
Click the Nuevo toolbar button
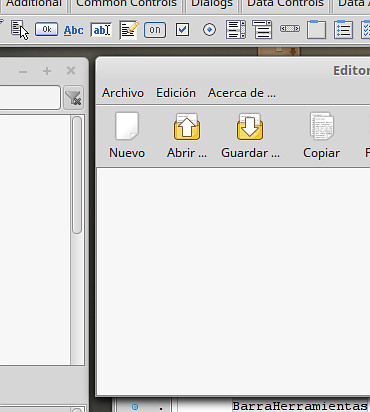(127, 135)
